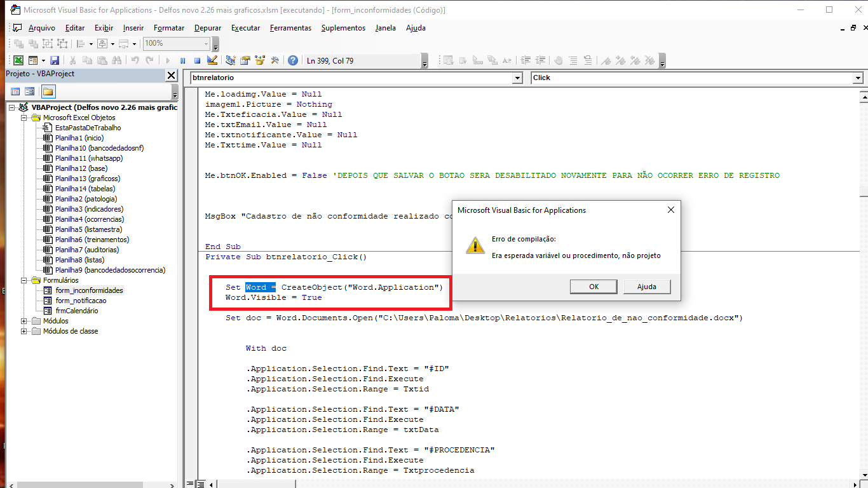Click the Break pause icon

click(x=182, y=60)
